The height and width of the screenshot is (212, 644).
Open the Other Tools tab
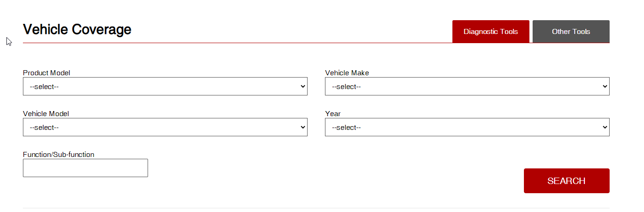pos(571,32)
